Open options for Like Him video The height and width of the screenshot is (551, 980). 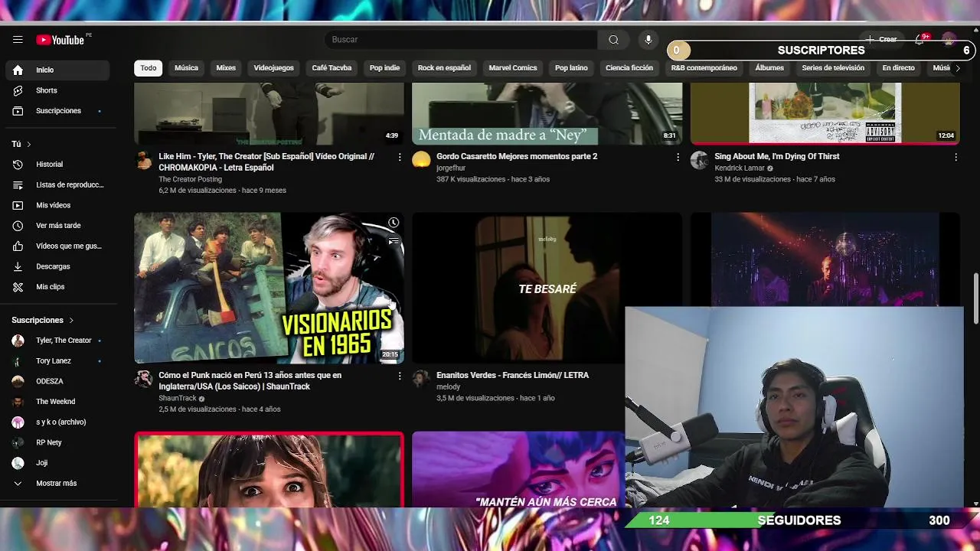(x=399, y=157)
